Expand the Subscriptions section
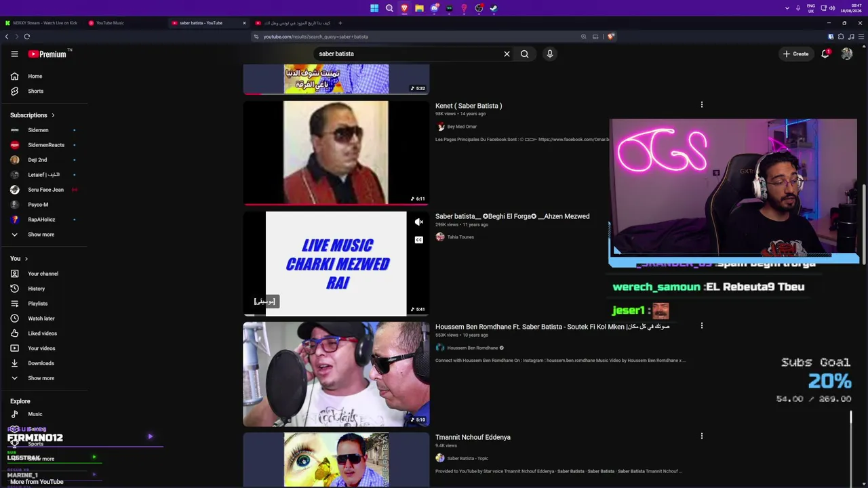 coord(33,115)
